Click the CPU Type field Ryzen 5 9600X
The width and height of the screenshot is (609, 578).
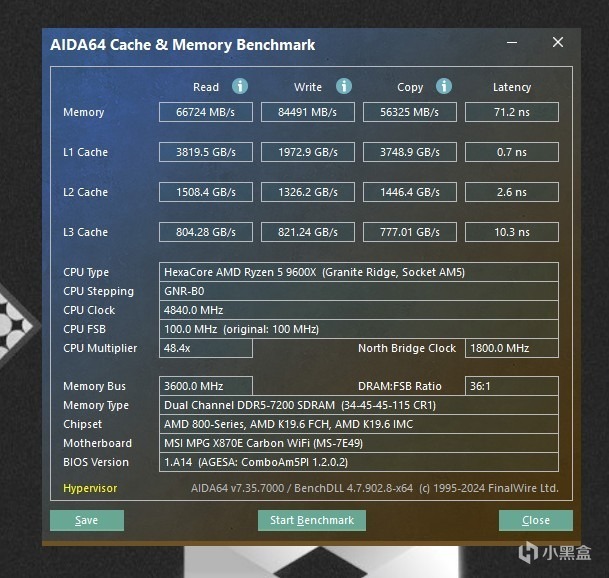pyautogui.click(x=359, y=272)
